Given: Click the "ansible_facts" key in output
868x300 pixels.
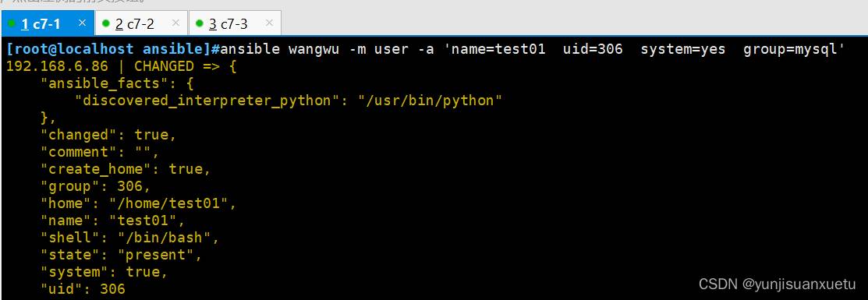Looking at the screenshot, I should pos(117,83).
